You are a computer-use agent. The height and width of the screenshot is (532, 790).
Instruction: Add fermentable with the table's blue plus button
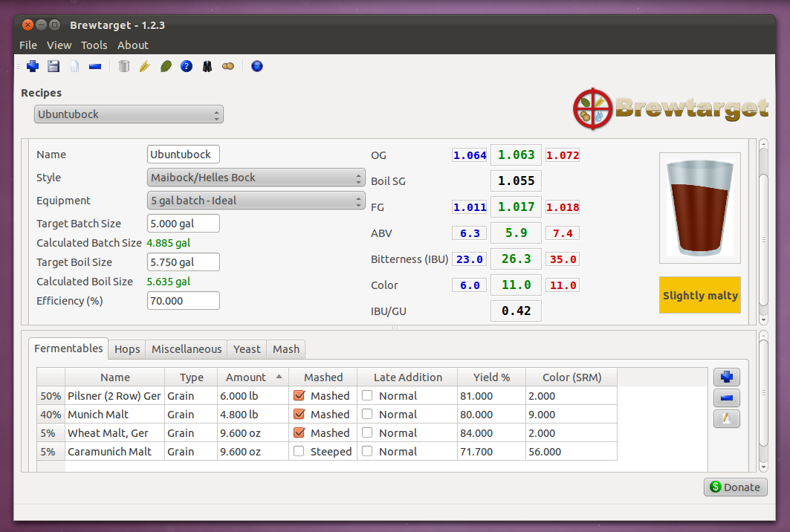coord(727,377)
